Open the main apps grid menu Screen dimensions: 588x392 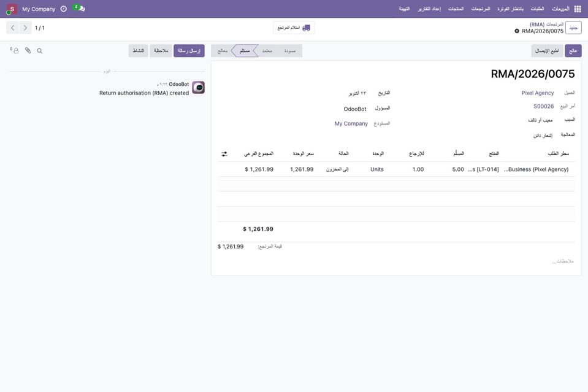click(x=578, y=9)
